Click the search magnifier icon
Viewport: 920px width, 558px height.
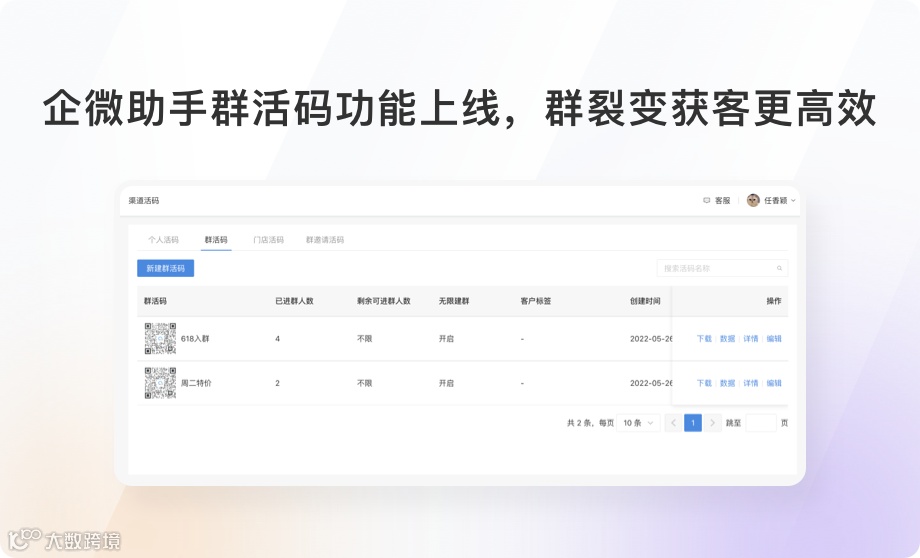click(779, 268)
